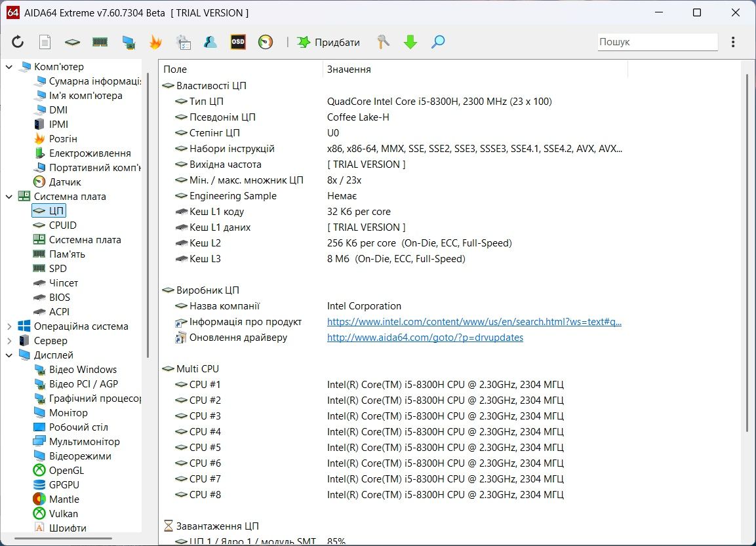Select Vulkan tree item
Viewport: 756px width, 546px height.
point(56,514)
